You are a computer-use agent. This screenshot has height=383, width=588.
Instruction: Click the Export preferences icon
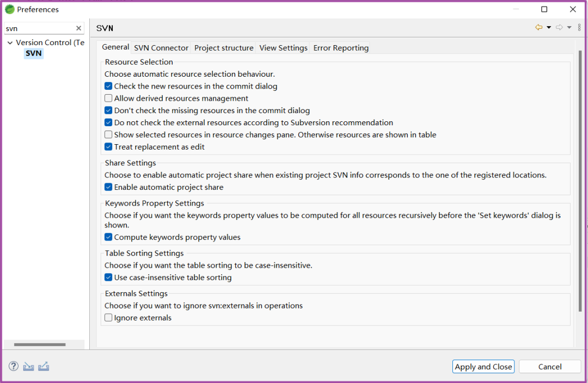44,366
